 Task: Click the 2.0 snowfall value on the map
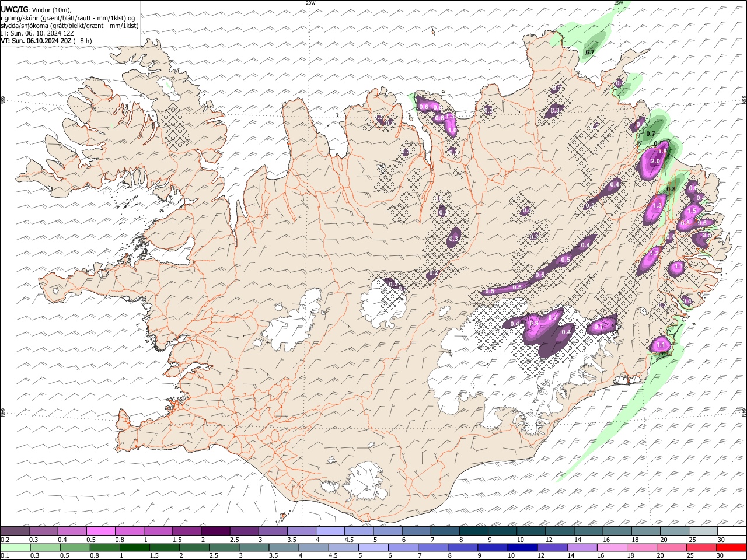[655, 162]
